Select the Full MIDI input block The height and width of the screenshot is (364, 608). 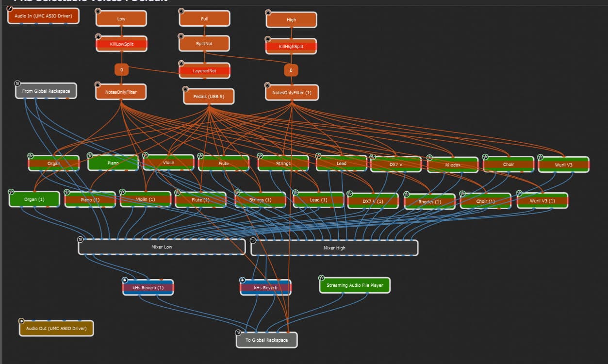coord(204,18)
